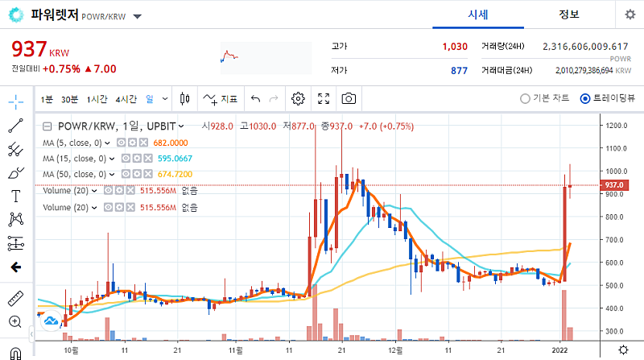Click the 2022 date axis label

pyautogui.click(x=559, y=350)
